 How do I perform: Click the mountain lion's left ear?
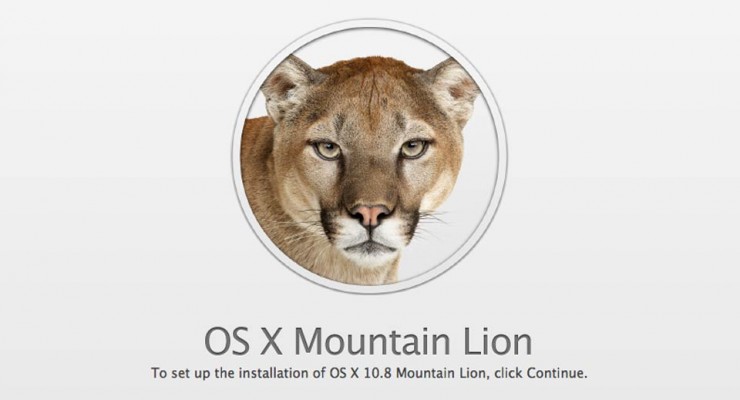[287, 87]
